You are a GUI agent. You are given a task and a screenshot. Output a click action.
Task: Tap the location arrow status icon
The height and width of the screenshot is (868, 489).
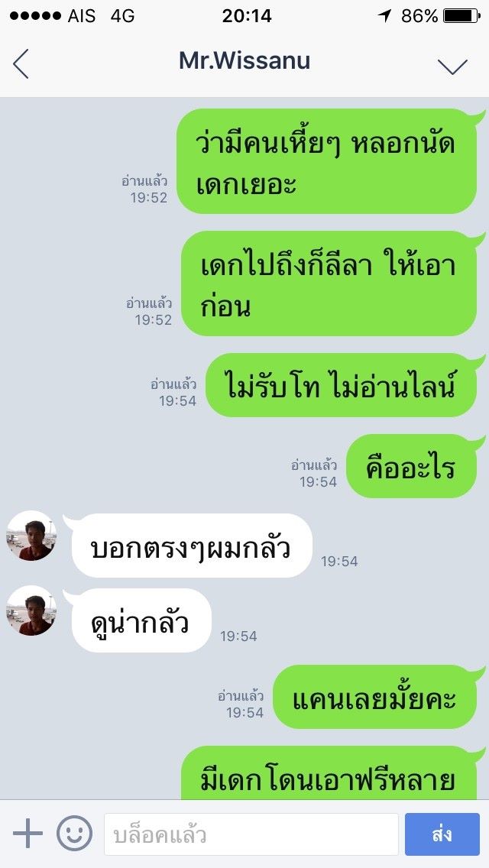(385, 16)
